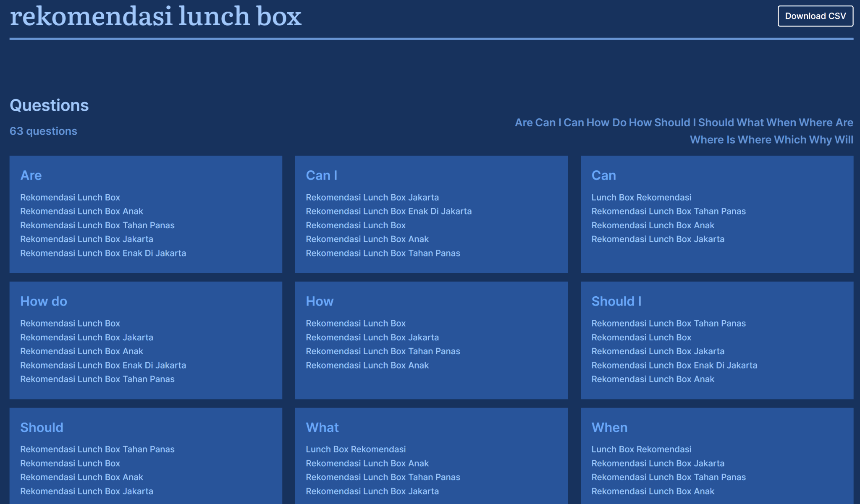Viewport: 860px width, 504px height.
Task: Open Rekomendasi Lunch Box Anak under Are
Action: coord(81,211)
